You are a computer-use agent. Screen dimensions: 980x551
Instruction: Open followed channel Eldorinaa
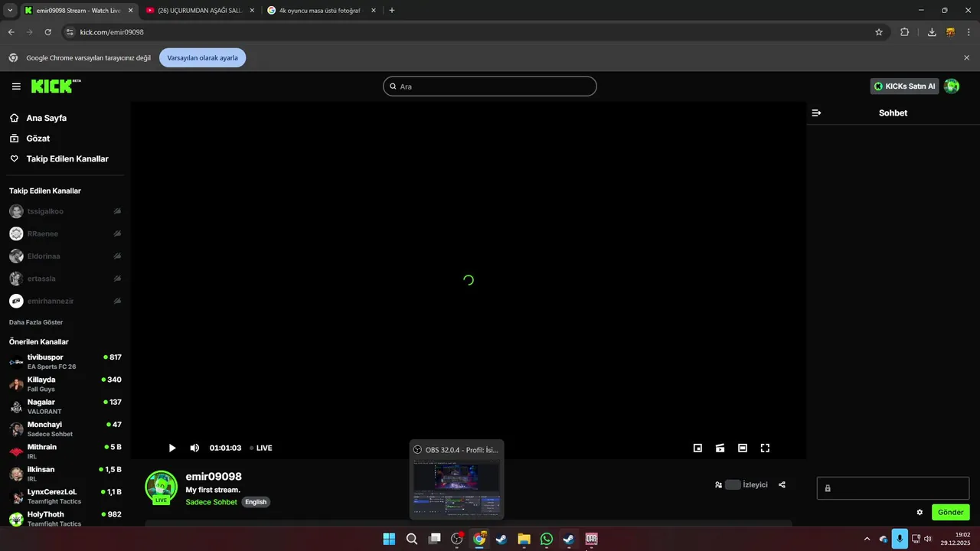(65, 256)
